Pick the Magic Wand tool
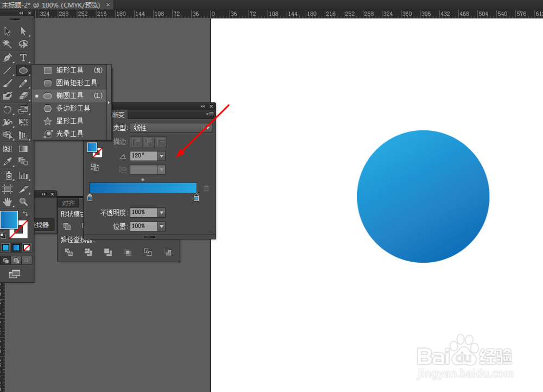Image resolution: width=543 pixels, height=392 pixels. coord(7,44)
